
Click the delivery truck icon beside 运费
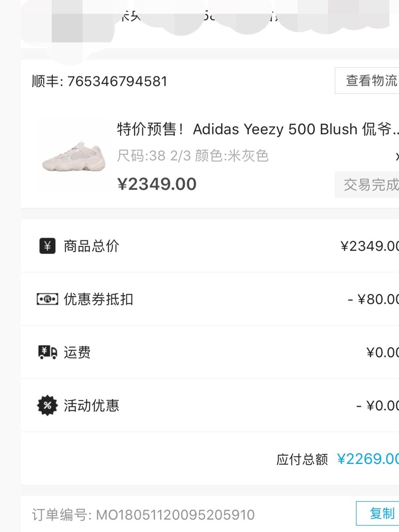[47, 352]
